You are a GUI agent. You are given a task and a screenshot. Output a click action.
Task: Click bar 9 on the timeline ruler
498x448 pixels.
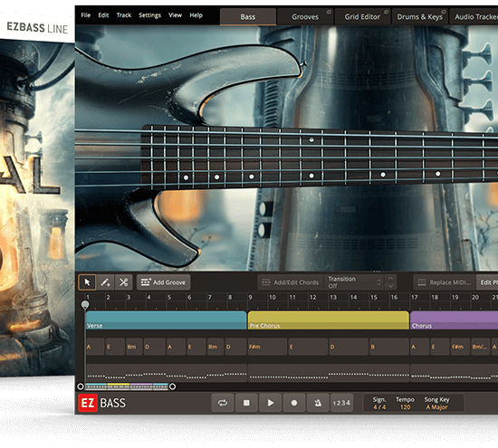click(x=250, y=297)
